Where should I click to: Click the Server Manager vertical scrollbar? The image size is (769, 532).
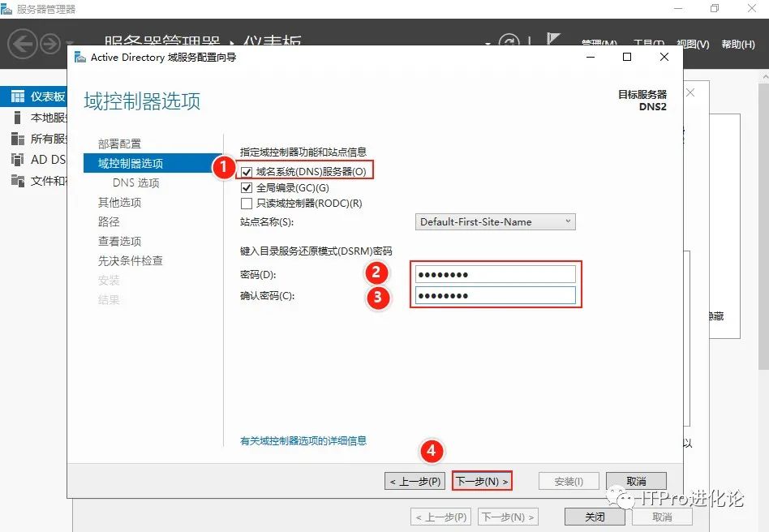(x=763, y=225)
